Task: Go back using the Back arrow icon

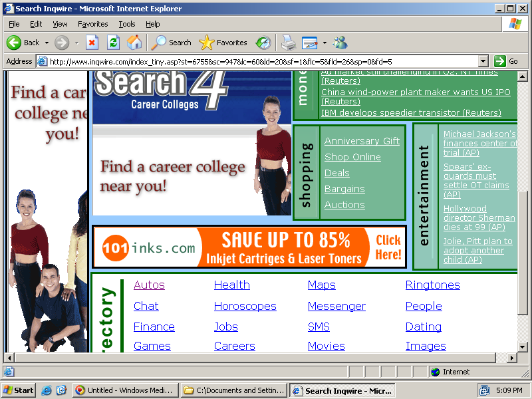Action: coord(14,43)
